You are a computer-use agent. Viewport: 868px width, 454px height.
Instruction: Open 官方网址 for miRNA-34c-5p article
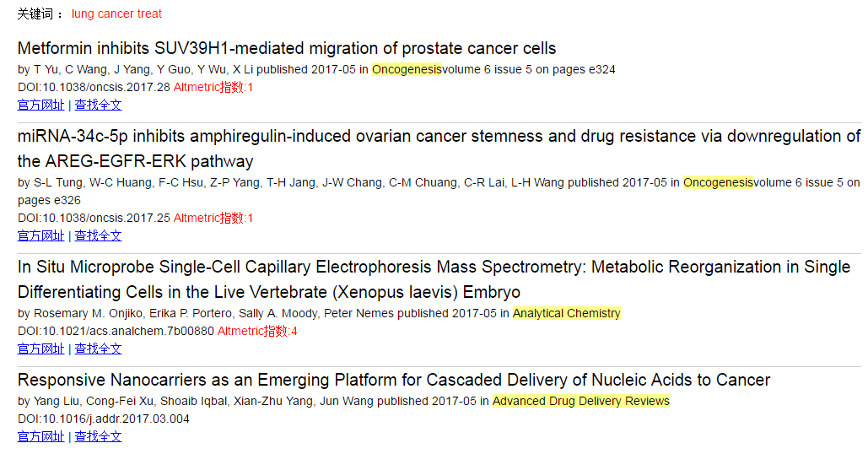(x=41, y=235)
